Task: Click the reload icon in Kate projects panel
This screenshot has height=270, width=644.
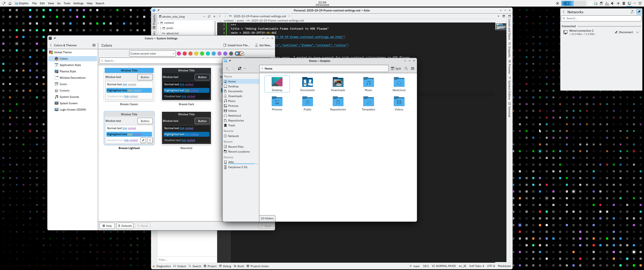Action: 209,16
